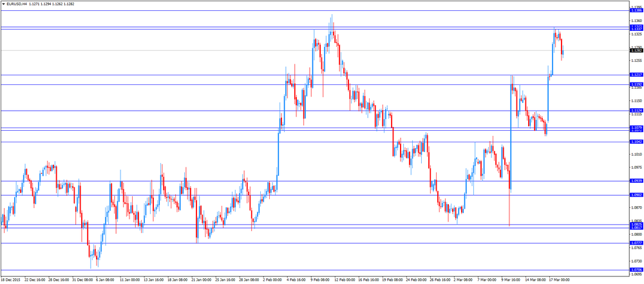Click the EURUSD,H4 chart title text
Screen dimensions: 644x284
pos(17,4)
